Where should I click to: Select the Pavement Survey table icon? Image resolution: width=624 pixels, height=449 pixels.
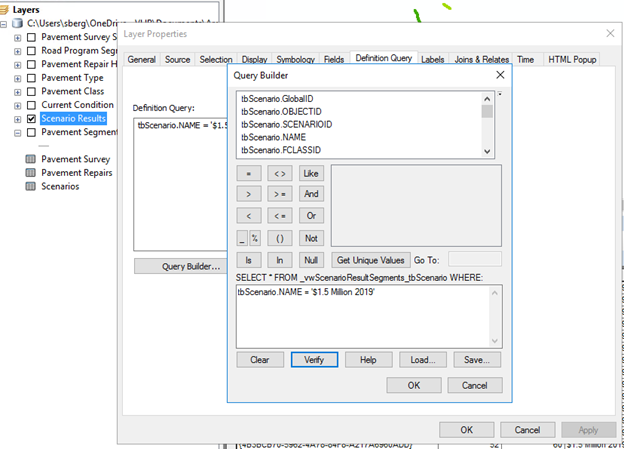pos(31,159)
